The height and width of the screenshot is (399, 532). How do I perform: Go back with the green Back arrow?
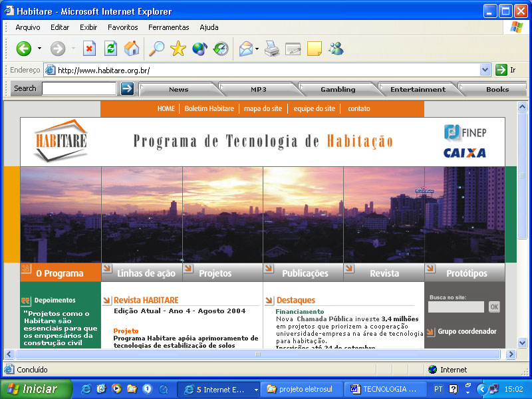click(24, 49)
